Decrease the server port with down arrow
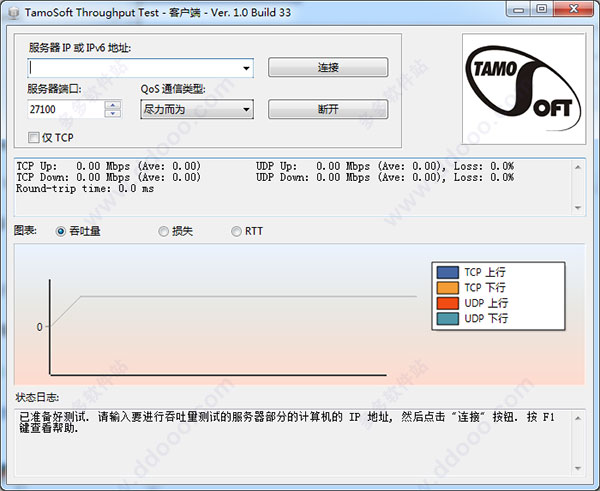This screenshot has width=600, height=491. pyautogui.click(x=113, y=114)
